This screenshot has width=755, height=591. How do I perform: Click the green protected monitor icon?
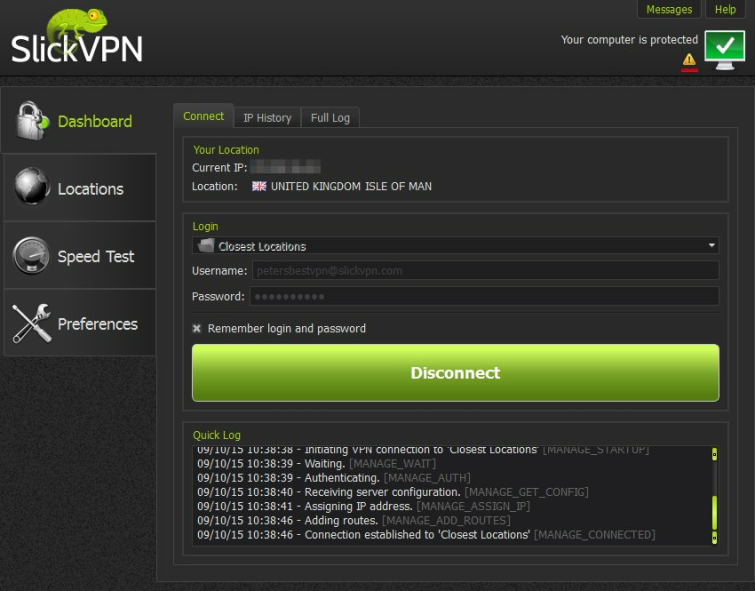tap(725, 50)
